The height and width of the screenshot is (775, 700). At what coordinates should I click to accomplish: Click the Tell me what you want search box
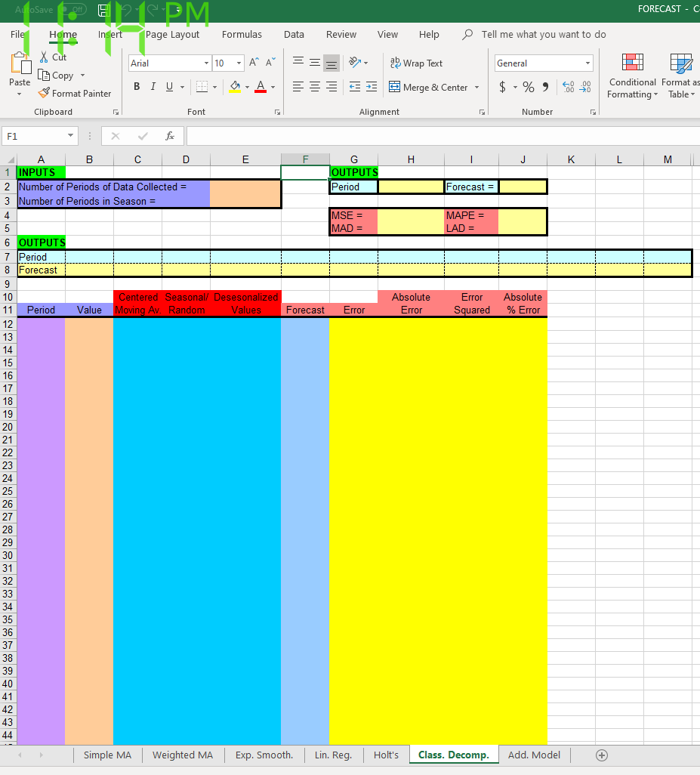[x=544, y=35]
